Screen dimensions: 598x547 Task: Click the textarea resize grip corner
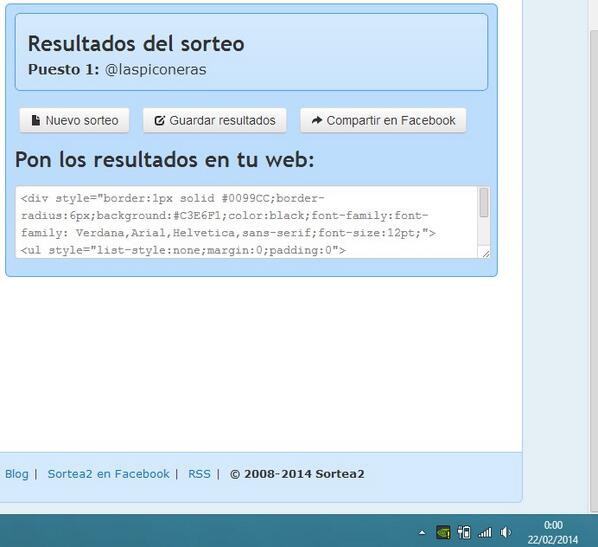(x=485, y=254)
